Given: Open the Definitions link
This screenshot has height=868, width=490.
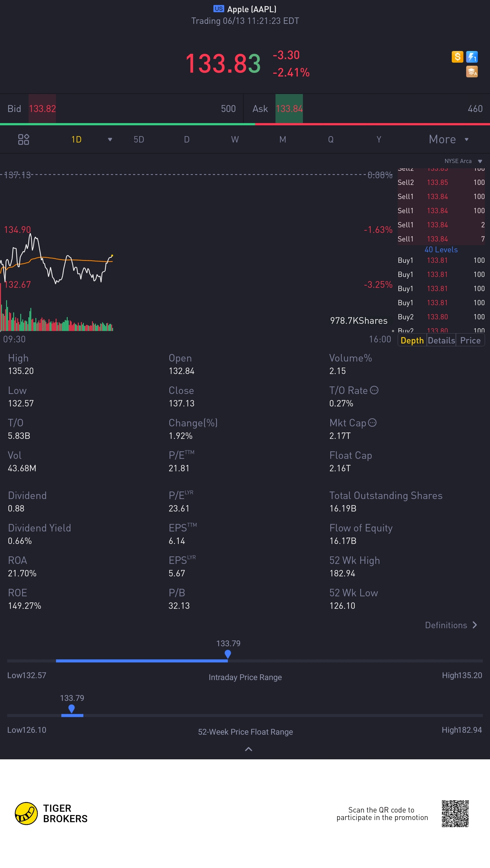Looking at the screenshot, I should [446, 625].
